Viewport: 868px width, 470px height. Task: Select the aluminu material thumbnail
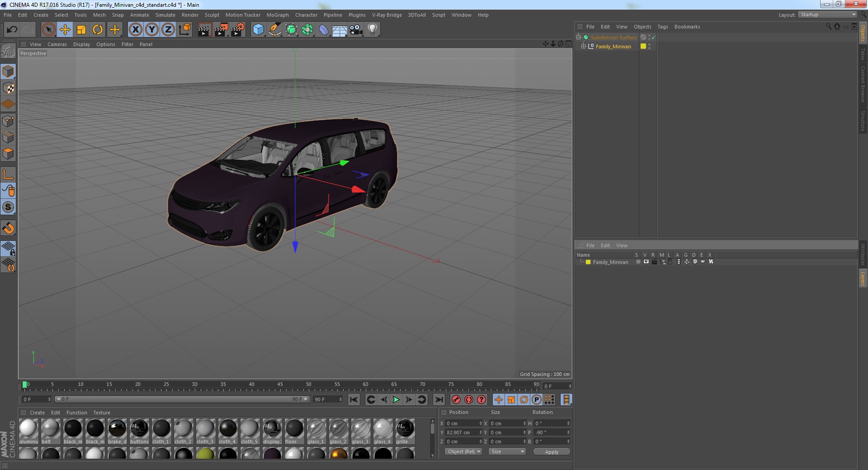(x=28, y=432)
